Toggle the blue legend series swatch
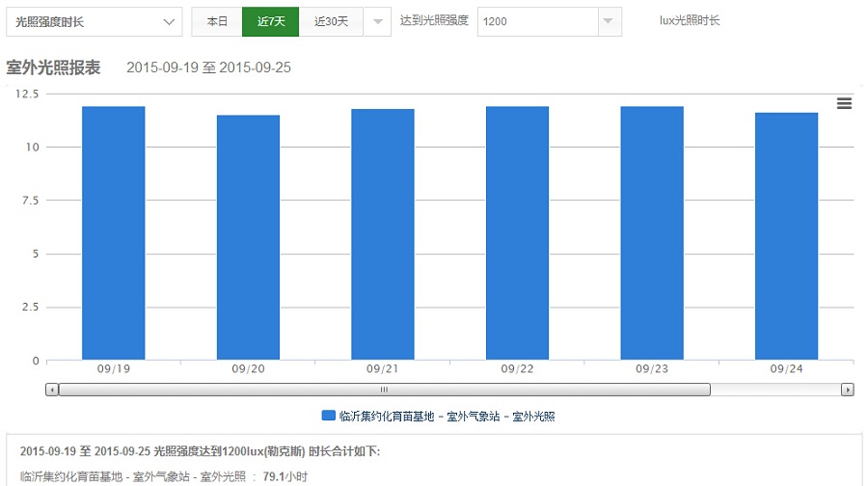The image size is (868, 486). coord(328,416)
